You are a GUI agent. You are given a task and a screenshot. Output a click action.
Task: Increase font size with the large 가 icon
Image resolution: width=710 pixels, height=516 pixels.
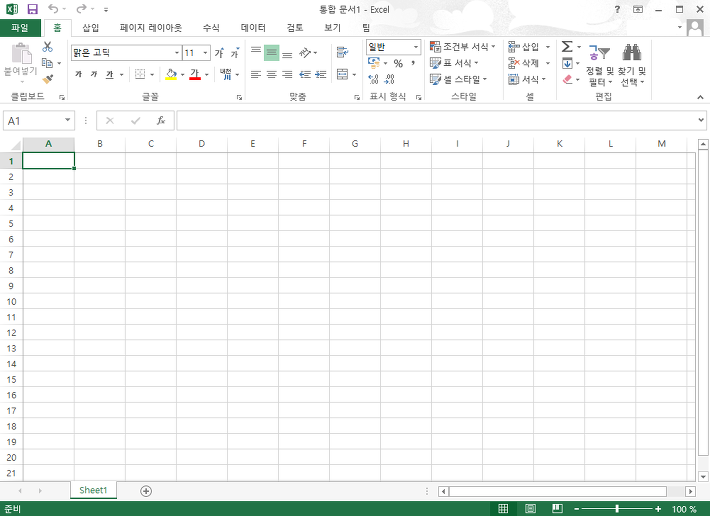[220, 53]
